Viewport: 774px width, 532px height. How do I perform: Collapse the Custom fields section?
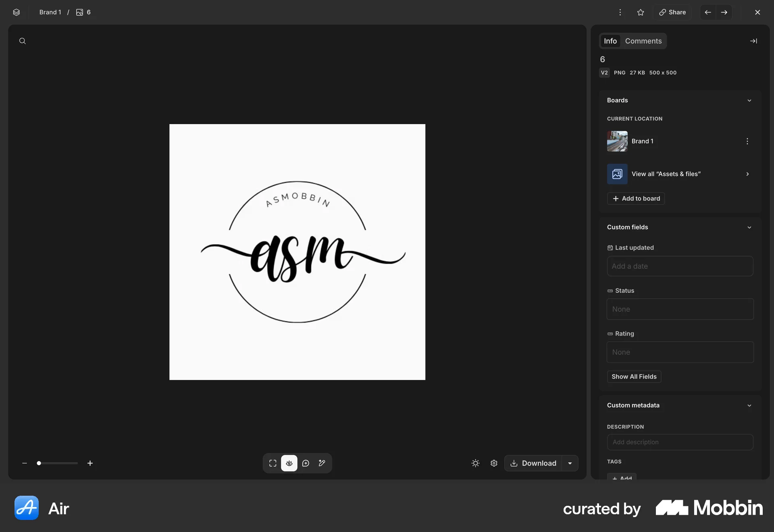pyautogui.click(x=749, y=227)
